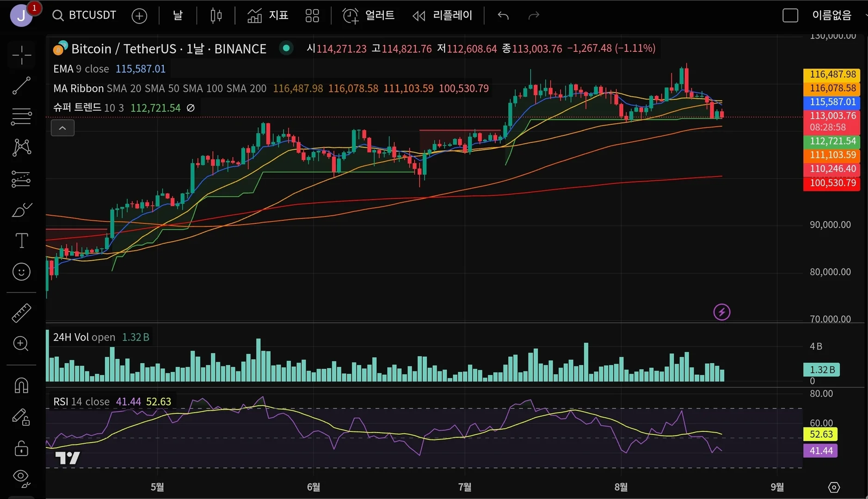Image resolution: width=868 pixels, height=499 pixels.
Task: Click RSI value label 41.44
Action: tap(820, 450)
